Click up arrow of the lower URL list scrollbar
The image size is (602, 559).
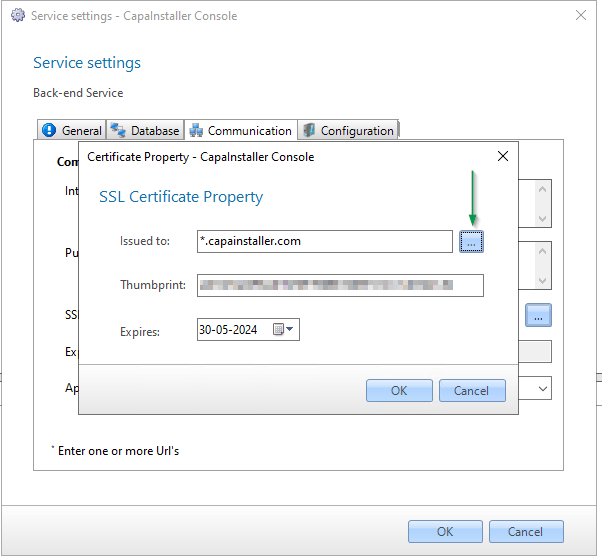542,251
